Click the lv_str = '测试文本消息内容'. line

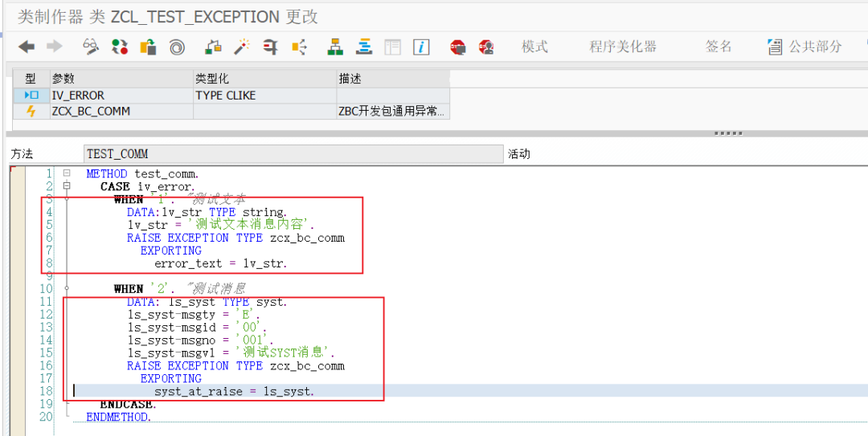coord(221,225)
